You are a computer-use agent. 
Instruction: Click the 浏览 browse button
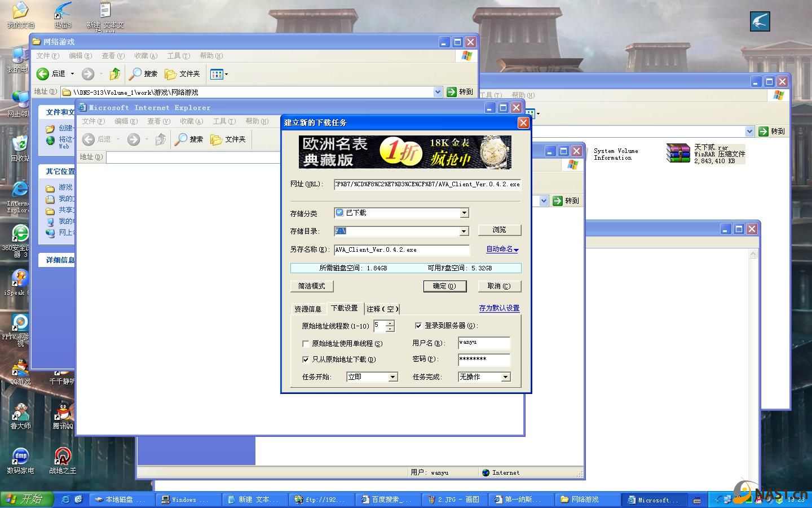click(x=499, y=230)
